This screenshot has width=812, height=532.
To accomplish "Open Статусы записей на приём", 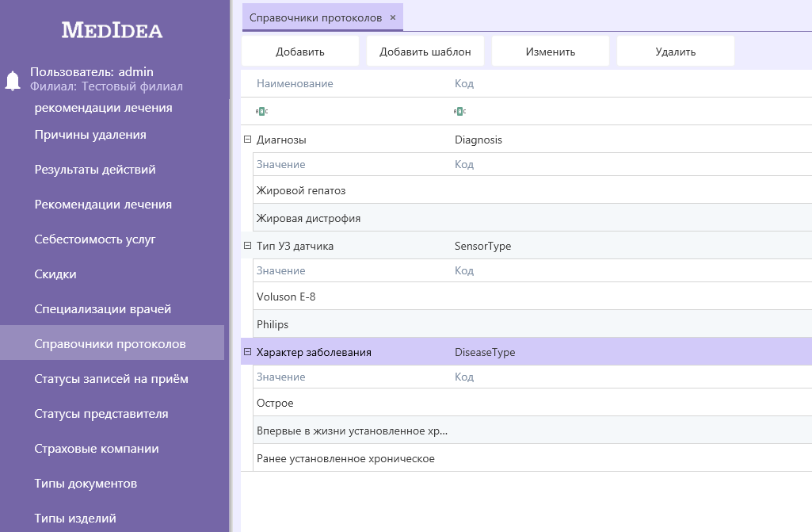I will [112, 378].
